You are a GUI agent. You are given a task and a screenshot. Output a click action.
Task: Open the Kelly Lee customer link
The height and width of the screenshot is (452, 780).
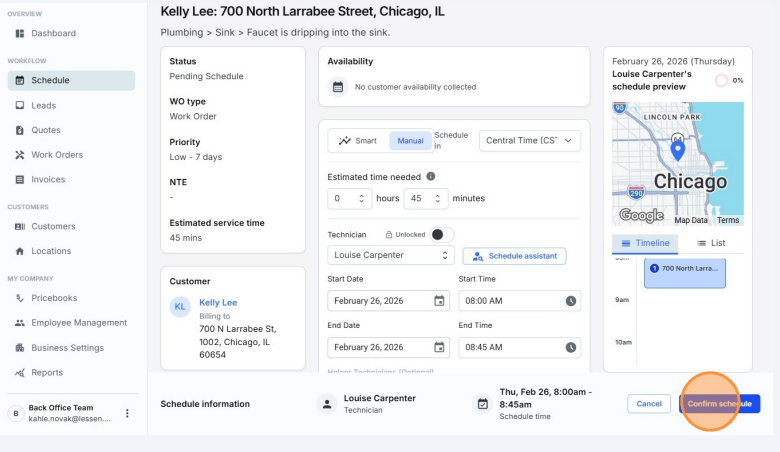point(218,302)
